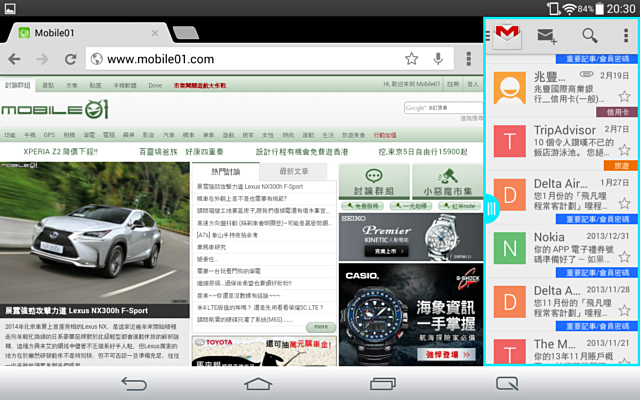Click the orange 旅遊 label tag

tap(621, 166)
